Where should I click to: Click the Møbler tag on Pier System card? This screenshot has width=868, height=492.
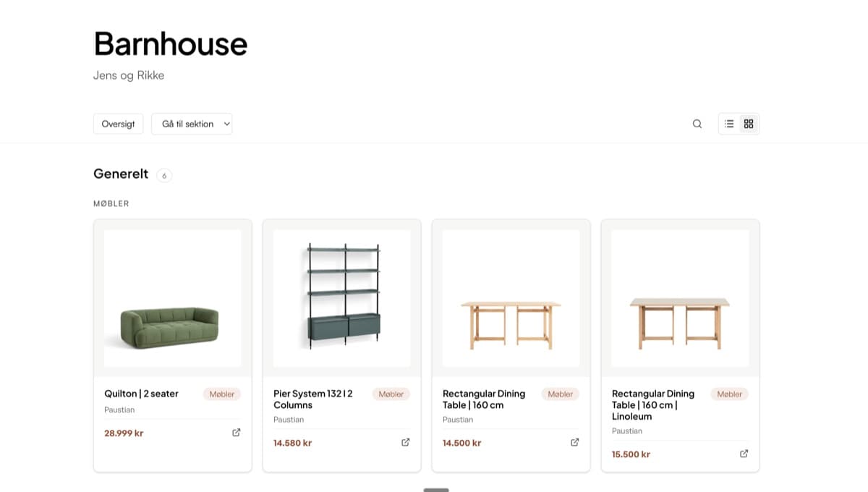click(x=391, y=394)
